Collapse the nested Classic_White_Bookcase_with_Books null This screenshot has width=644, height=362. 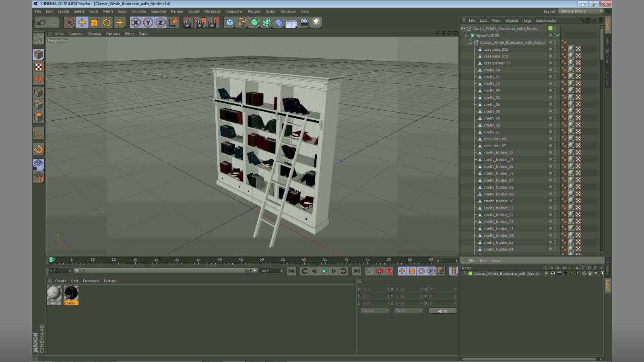tap(470, 42)
